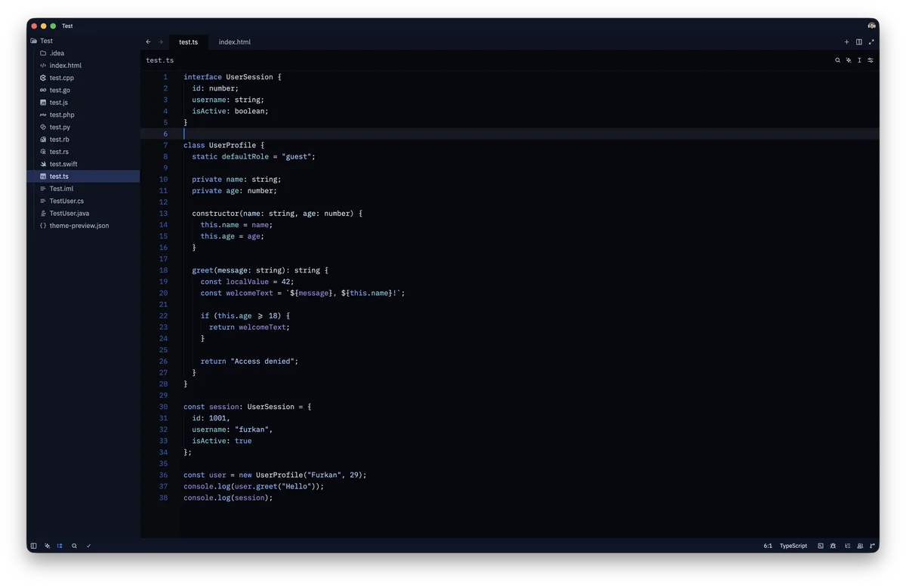Click the text cursor selections icon in breadcrumb bar
This screenshot has width=906, height=588.
859,60
